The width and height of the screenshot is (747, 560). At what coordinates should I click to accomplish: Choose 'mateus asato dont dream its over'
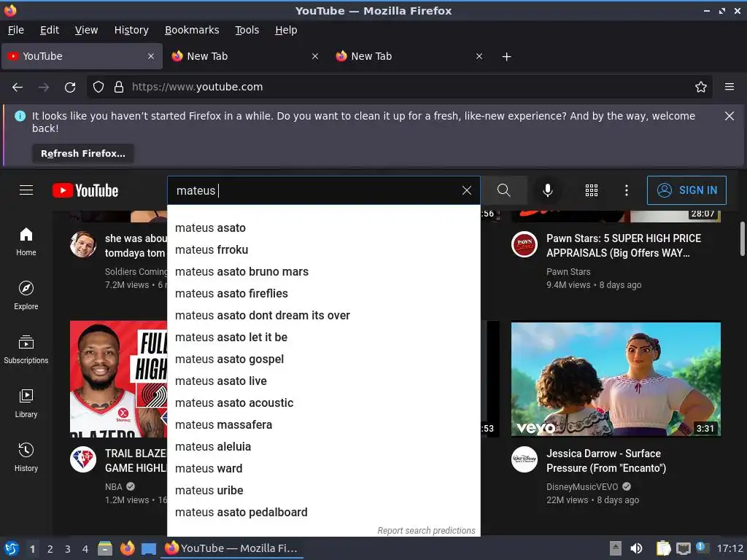(x=323, y=316)
